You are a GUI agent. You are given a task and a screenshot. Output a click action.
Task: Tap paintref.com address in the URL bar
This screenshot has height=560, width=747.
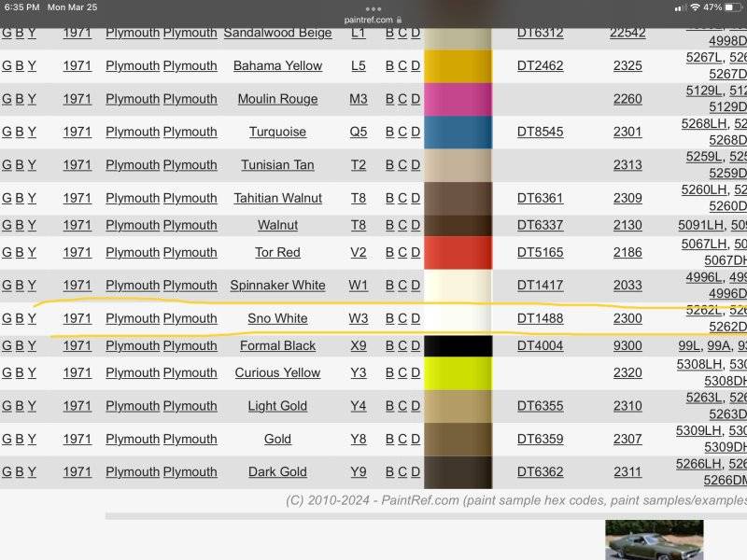click(x=368, y=20)
